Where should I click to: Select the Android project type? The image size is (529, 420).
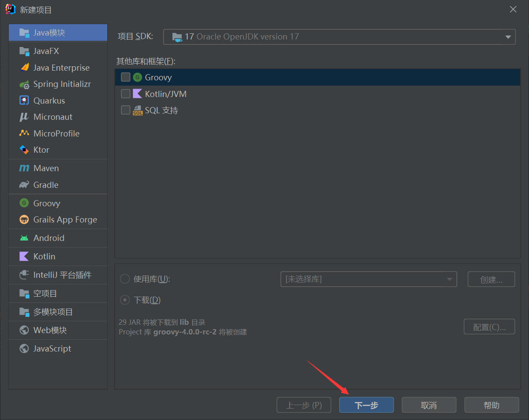58,238
